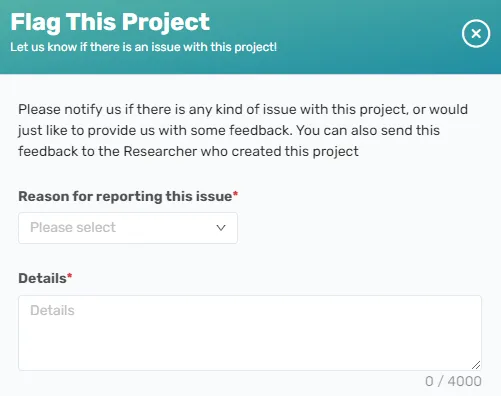
Task: Open the reason for reporting dropdown
Action: pyautogui.click(x=128, y=228)
